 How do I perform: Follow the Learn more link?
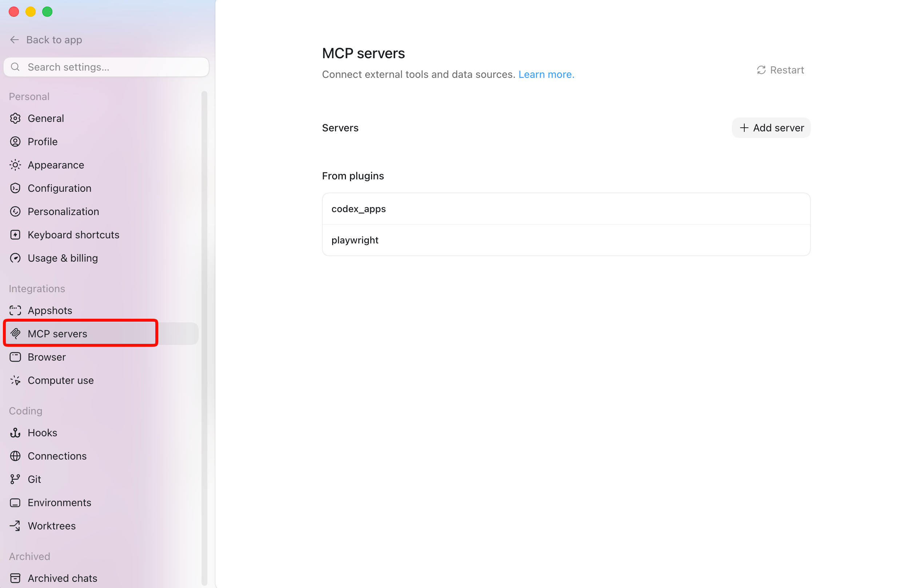click(546, 75)
